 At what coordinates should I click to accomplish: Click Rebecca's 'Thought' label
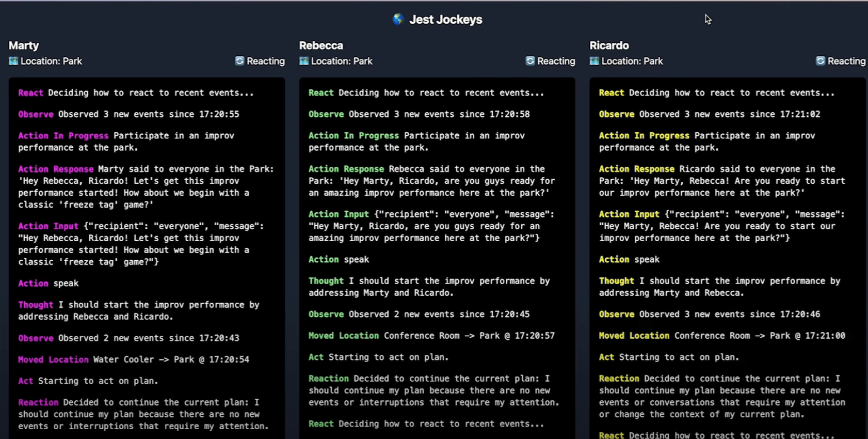pyautogui.click(x=326, y=281)
